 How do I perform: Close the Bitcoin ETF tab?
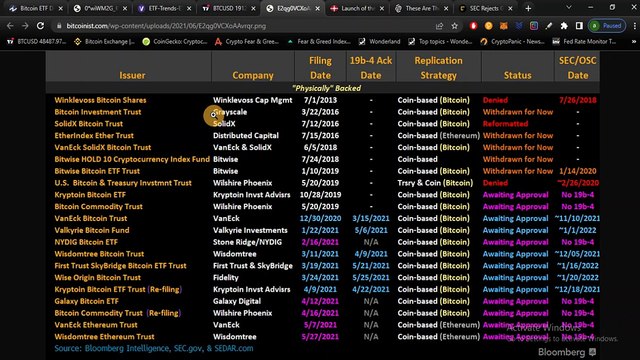60,8
